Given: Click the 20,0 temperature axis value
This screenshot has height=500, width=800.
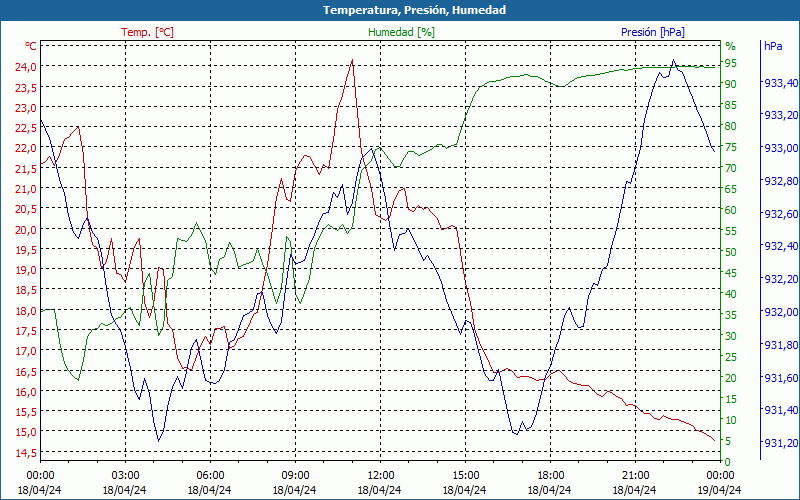Looking at the screenshot, I should pyautogui.click(x=24, y=229).
